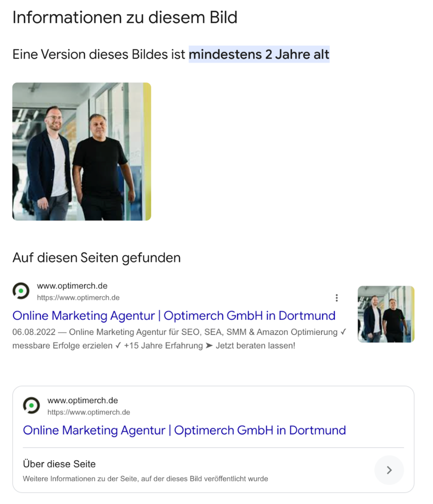Screen dimensions: 433x504
Task: Click https://www.optimerch.de URL in the first result
Action: 78,298
